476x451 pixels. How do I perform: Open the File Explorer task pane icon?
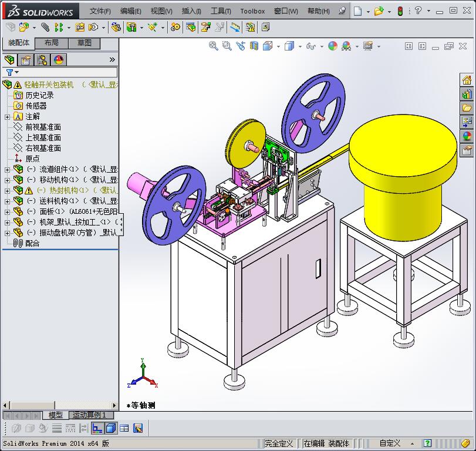[x=467, y=108]
